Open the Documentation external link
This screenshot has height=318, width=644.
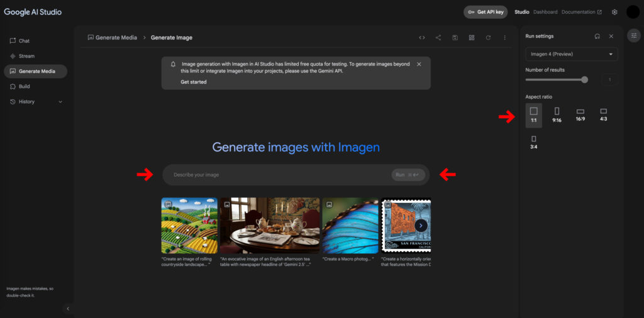(x=582, y=12)
